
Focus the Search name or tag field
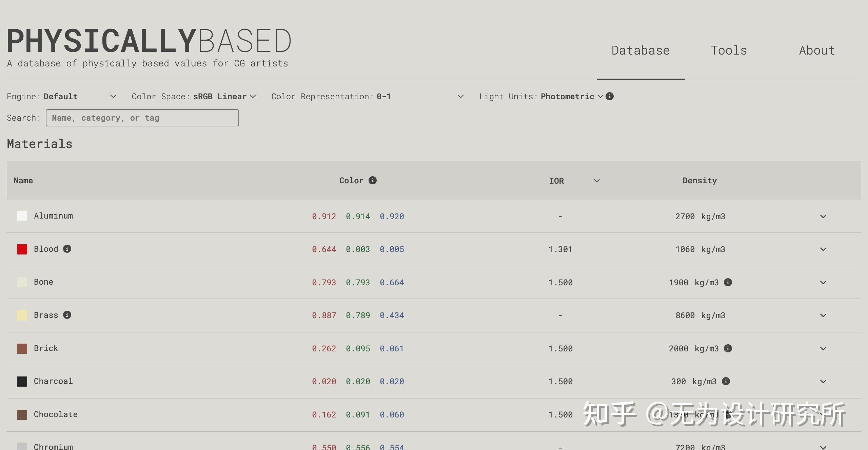point(142,118)
